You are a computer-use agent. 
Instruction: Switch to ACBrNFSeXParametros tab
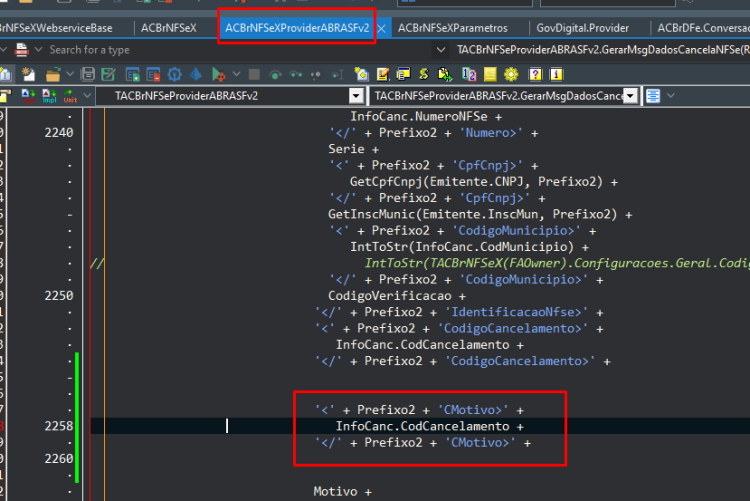point(452,28)
